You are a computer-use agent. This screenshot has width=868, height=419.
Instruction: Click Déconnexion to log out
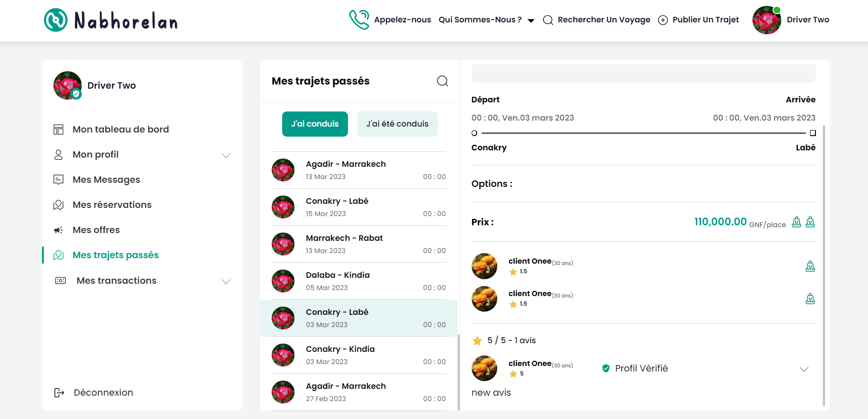[x=103, y=392]
